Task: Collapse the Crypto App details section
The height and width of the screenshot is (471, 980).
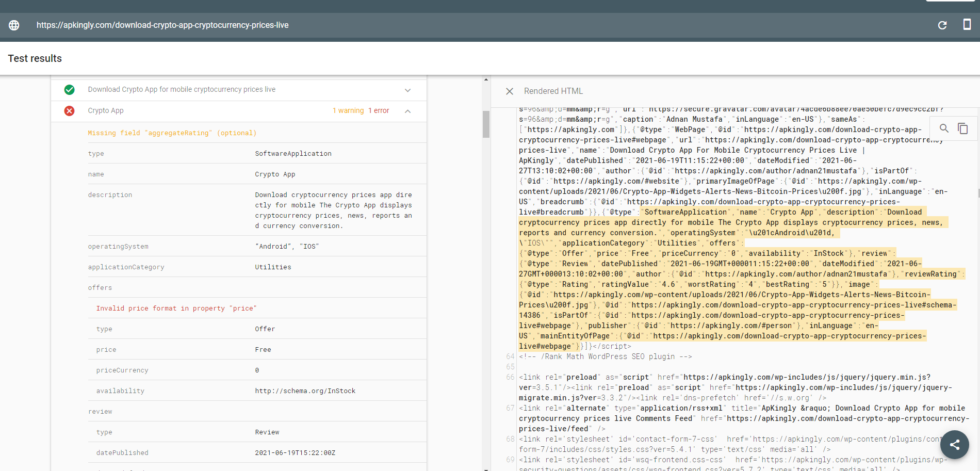Action: coord(407,111)
